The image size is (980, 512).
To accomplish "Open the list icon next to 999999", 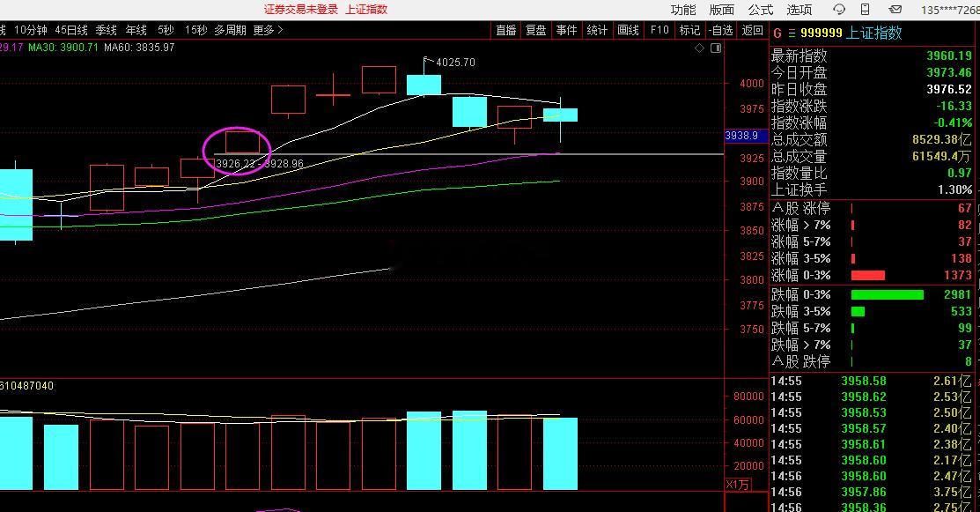I will click(x=792, y=33).
